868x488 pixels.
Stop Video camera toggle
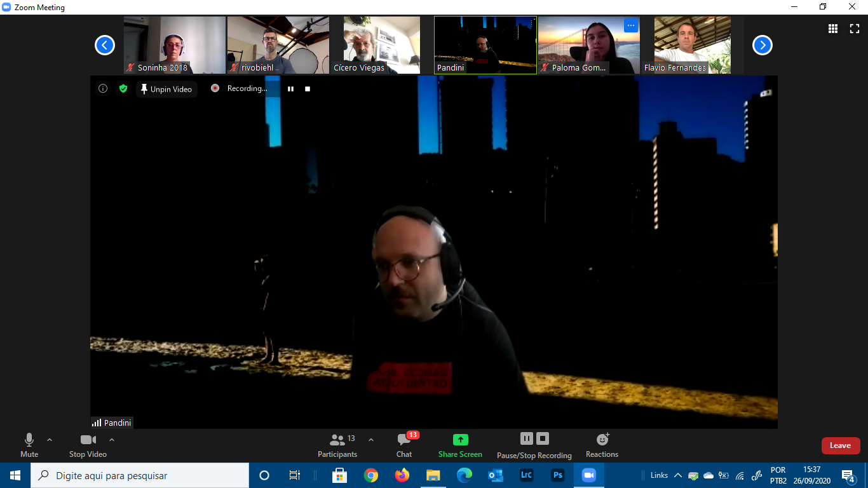point(88,445)
